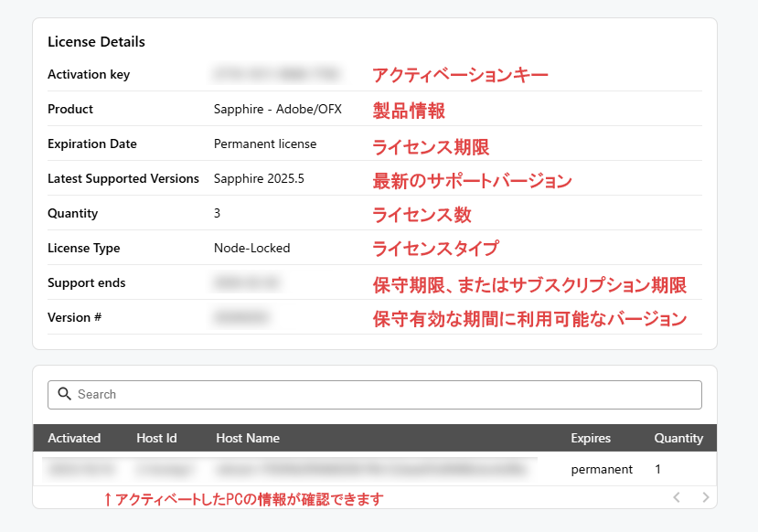Viewport: 758px width, 532px height.
Task: Select the Activated column header
Action: point(74,438)
